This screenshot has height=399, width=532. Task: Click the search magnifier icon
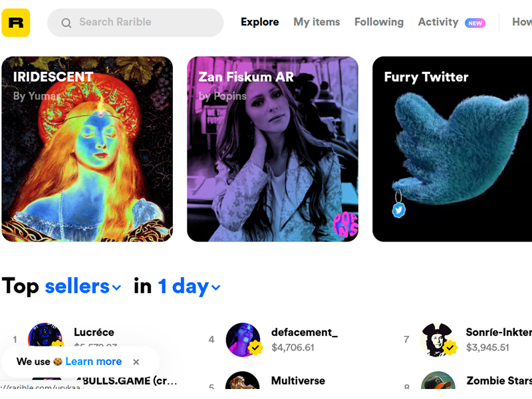pos(66,23)
